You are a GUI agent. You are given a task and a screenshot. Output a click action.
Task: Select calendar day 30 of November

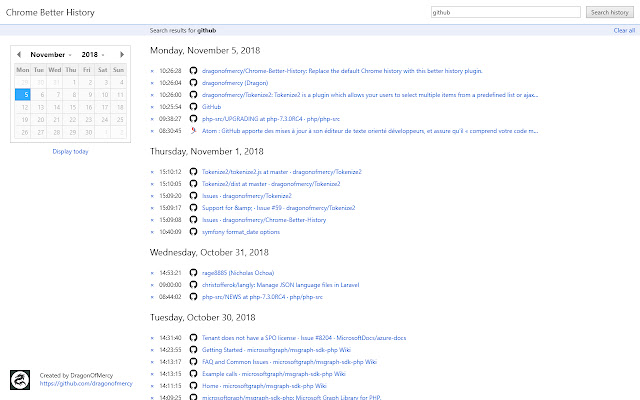87,132
